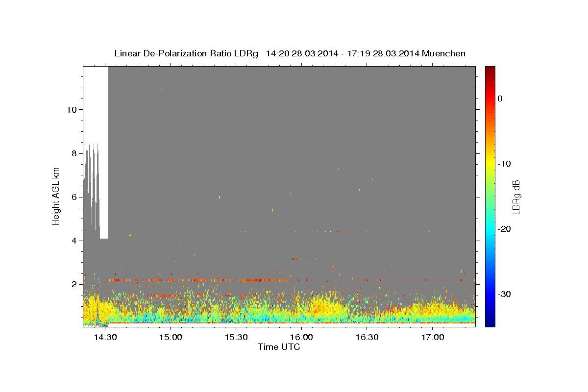Click the dark blue bottom of colorbar

click(x=490, y=322)
